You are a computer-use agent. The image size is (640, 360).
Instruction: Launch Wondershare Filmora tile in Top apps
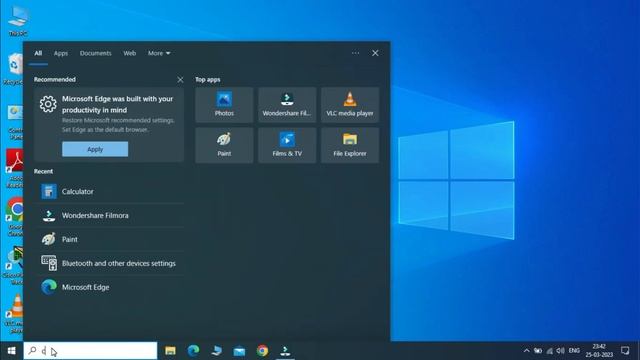[287, 104]
